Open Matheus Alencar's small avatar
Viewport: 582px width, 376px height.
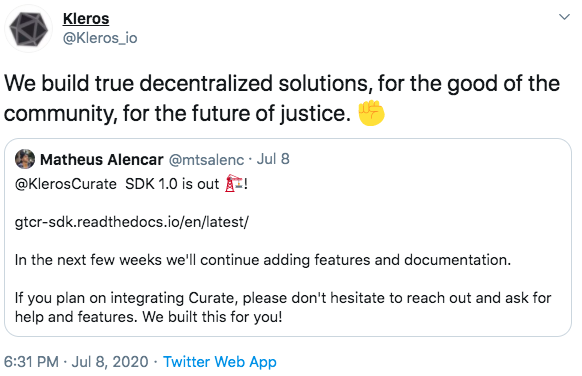tap(25, 159)
